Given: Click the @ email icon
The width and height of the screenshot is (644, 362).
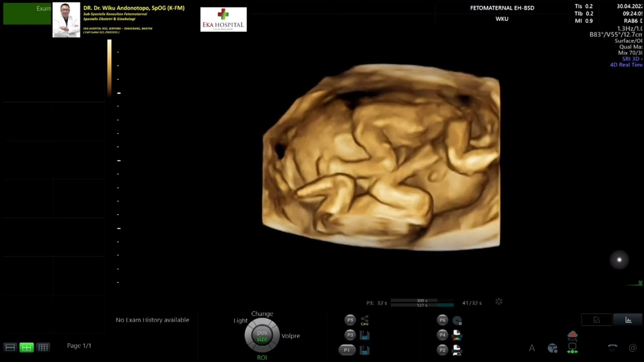Looking at the screenshot, I should click(x=632, y=348).
